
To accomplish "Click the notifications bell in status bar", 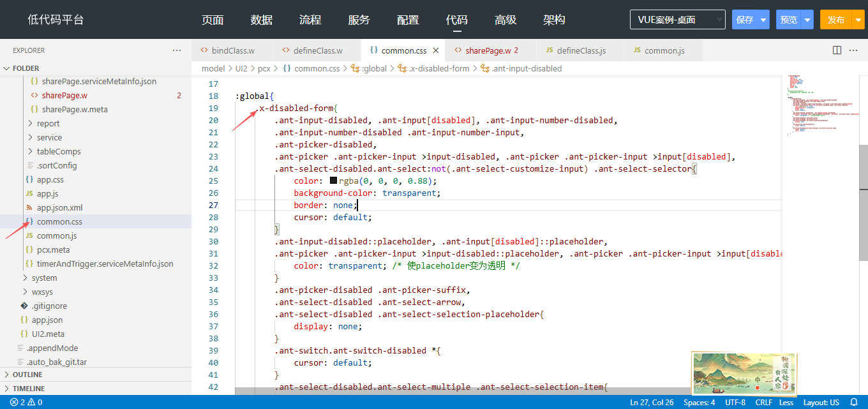I will [854, 402].
